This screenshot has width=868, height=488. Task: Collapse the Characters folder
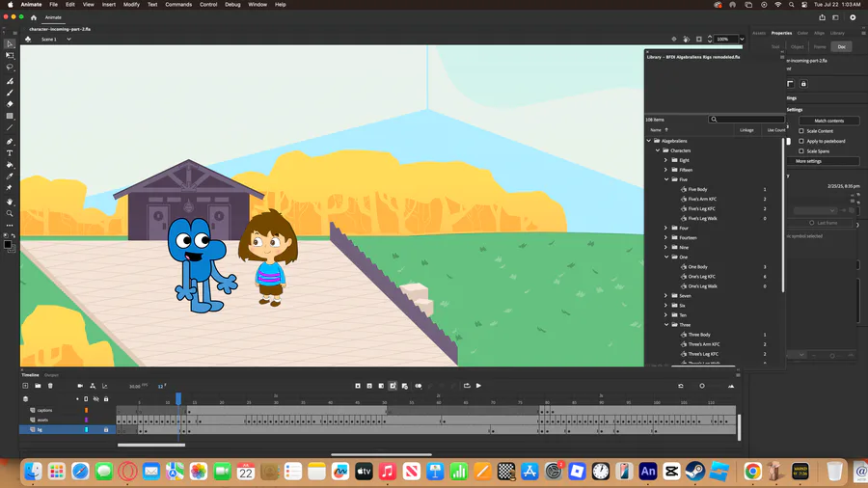pos(658,150)
